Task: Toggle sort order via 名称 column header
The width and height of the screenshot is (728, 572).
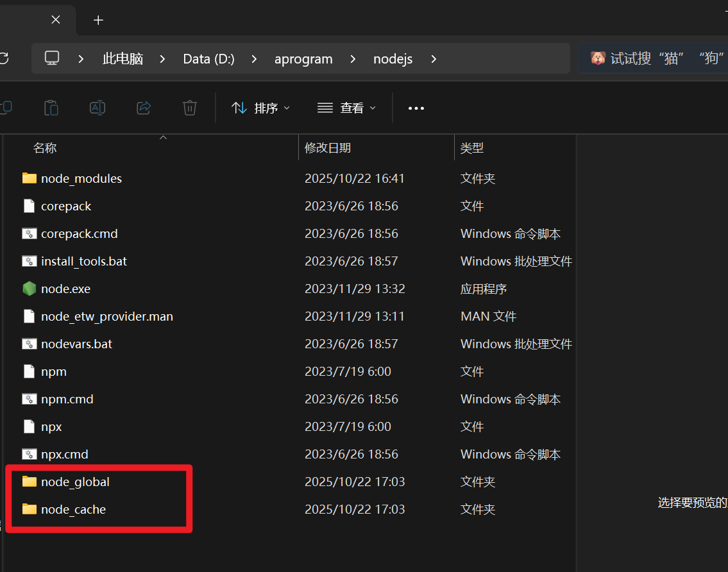Action: [45, 147]
